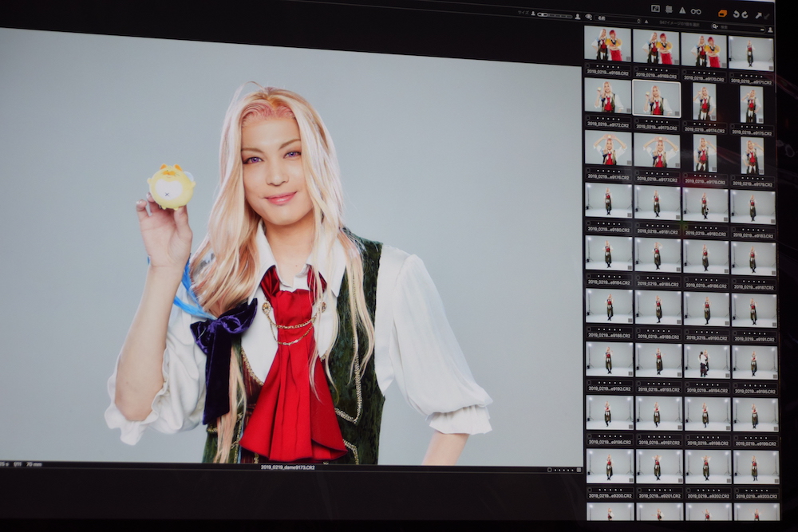This screenshot has height=532, width=798.
Task: Select thumbnail e9176.CR2 with raised arms
Action: pos(608,148)
